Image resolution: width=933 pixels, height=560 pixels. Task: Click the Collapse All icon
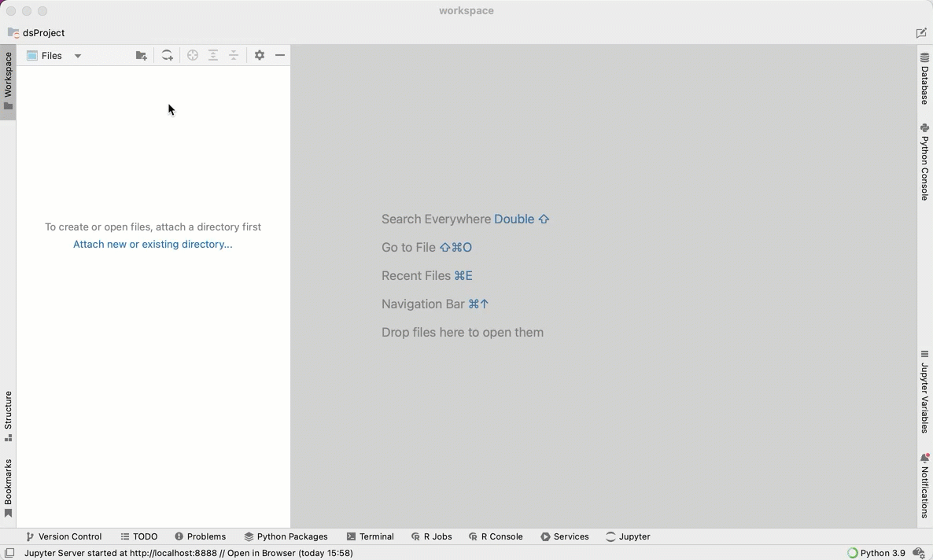pyautogui.click(x=234, y=55)
